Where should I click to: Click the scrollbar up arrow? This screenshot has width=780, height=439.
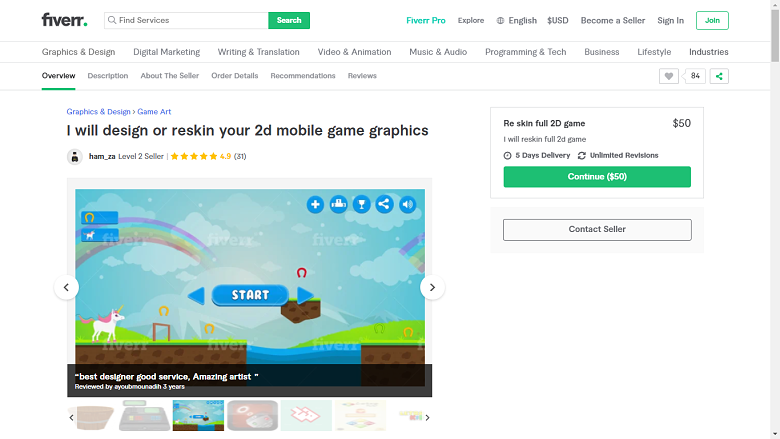pos(775,4)
